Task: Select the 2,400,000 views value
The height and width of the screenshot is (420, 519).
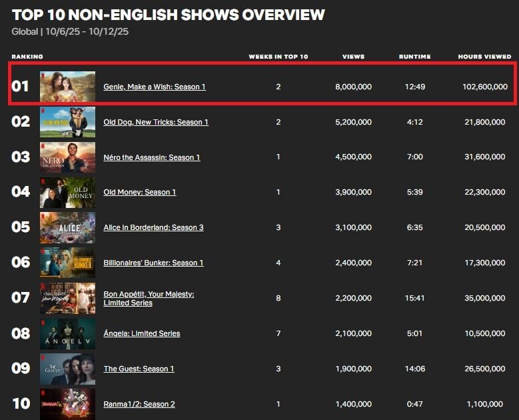Action: (354, 263)
